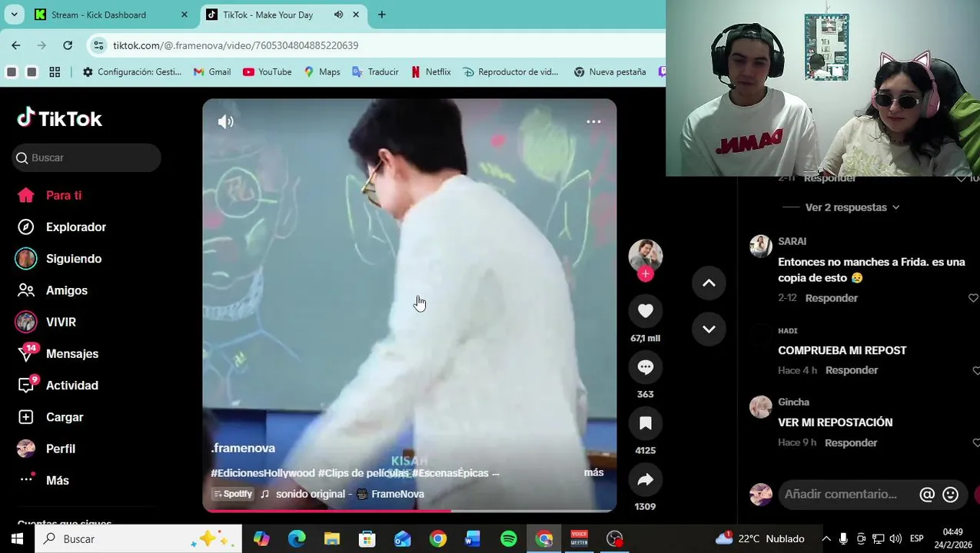
Task: Open the Gmail bookmark
Action: 212,72
